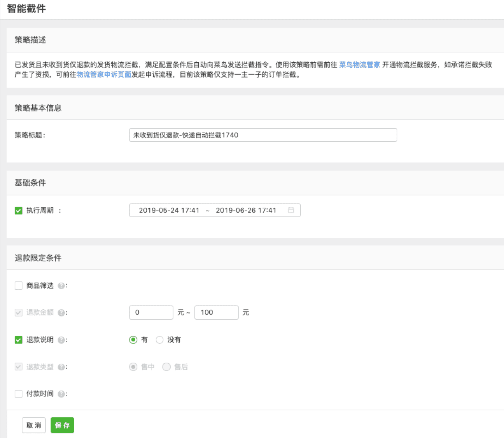
Task: Check the 付款时间 checkbox
Action: pos(19,394)
